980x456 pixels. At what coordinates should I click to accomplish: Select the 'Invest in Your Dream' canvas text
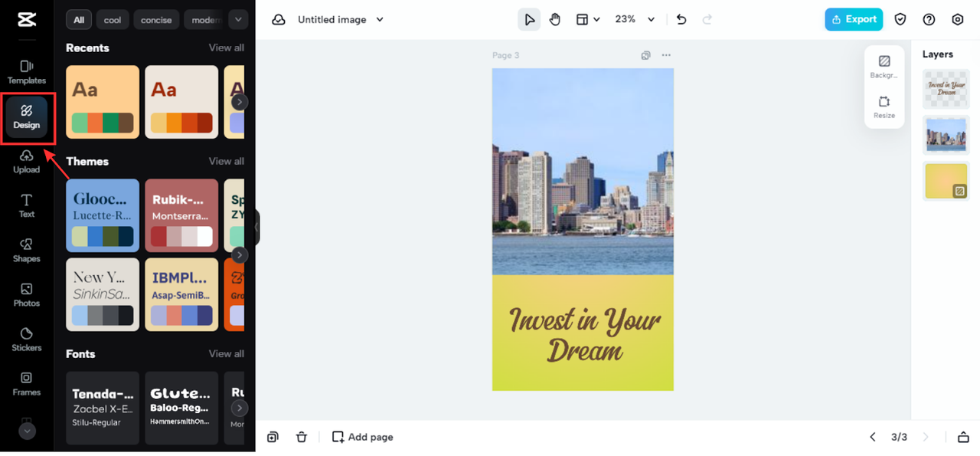[585, 335]
